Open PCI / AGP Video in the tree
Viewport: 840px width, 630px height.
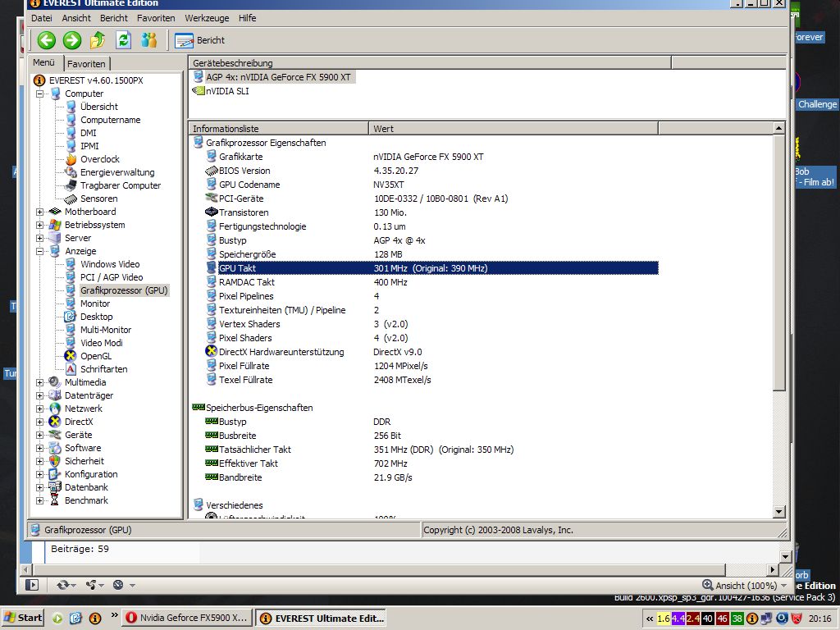(112, 277)
